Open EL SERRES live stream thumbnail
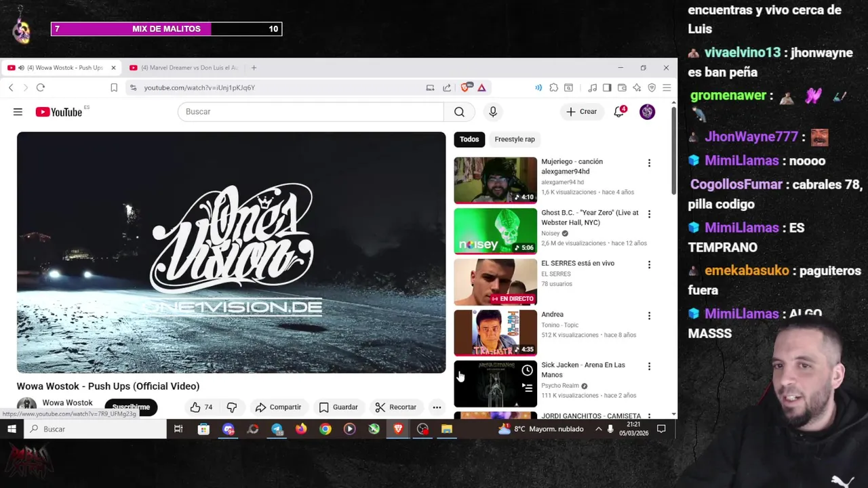This screenshot has width=868, height=488. (495, 282)
